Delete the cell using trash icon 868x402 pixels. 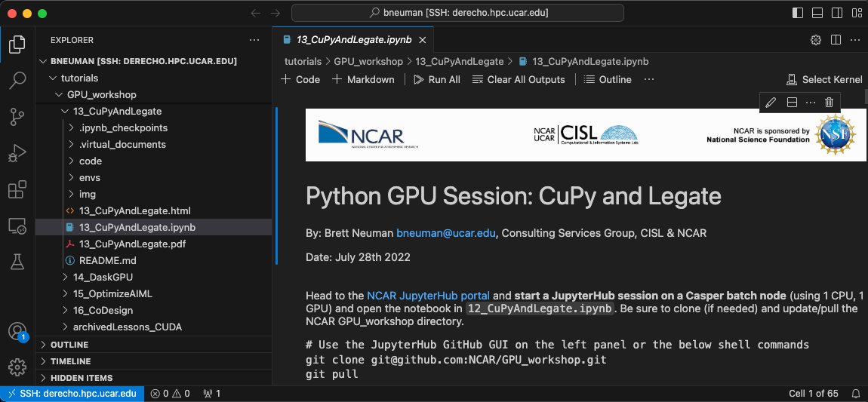tap(829, 103)
